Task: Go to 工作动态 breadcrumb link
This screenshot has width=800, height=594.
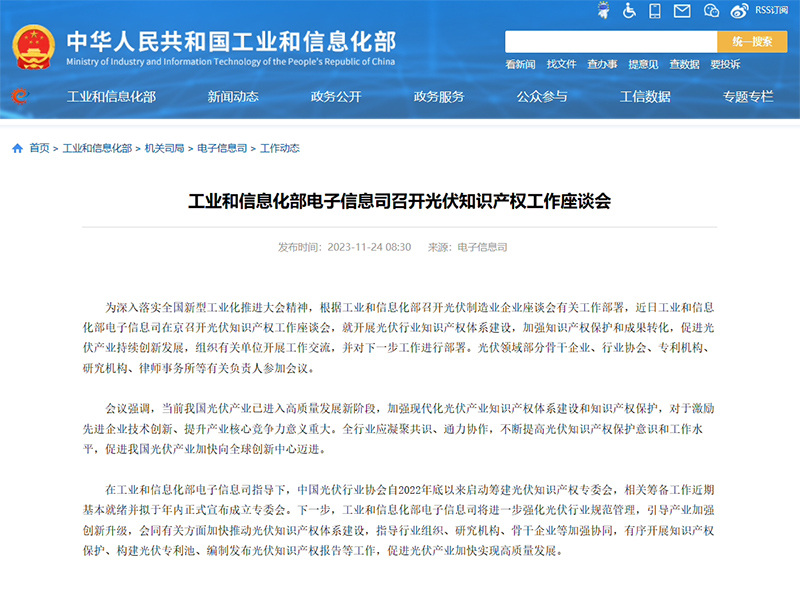Action: (x=280, y=148)
